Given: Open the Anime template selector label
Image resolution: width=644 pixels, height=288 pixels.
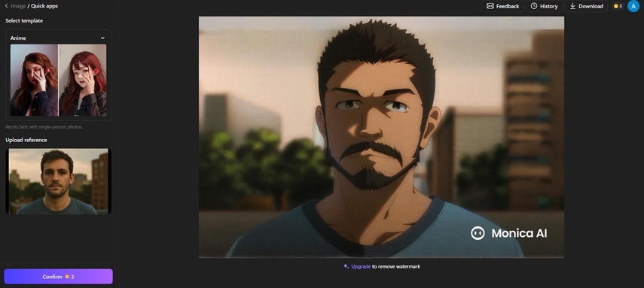Looking at the screenshot, I should [18, 38].
